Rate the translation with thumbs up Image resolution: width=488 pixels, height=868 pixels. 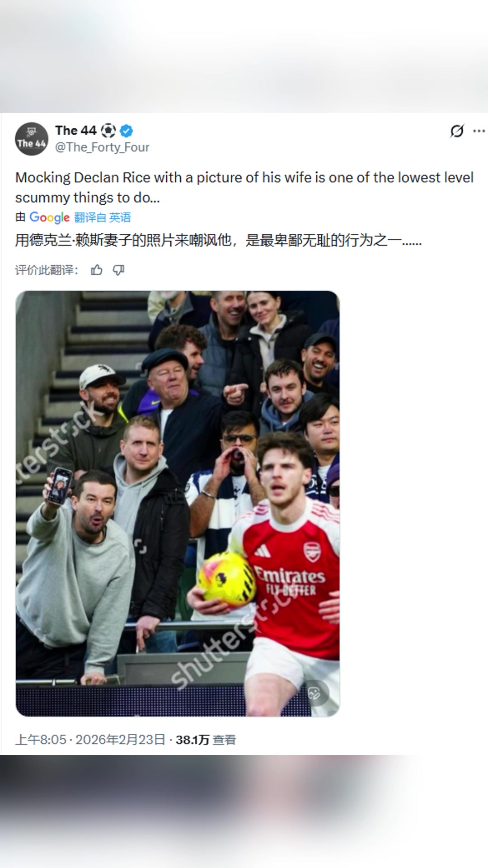[96, 270]
